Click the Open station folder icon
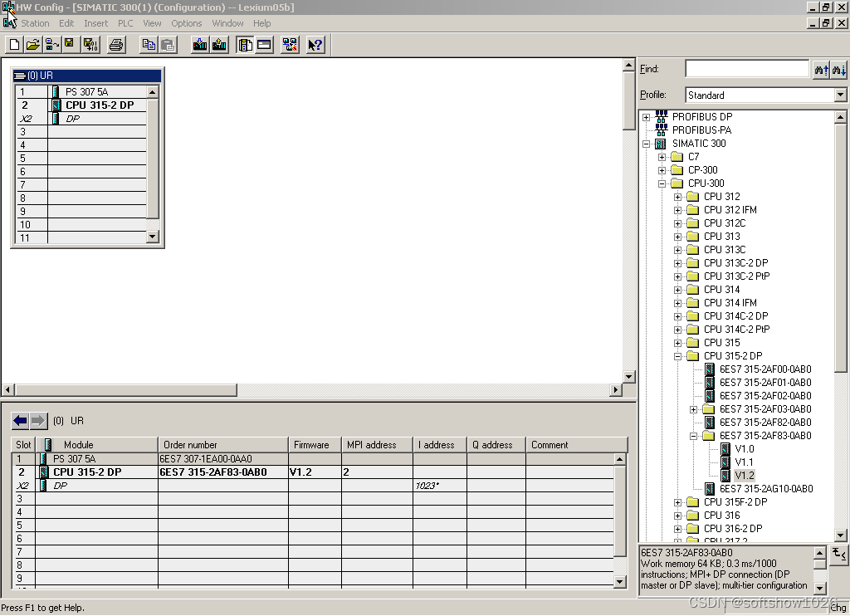Image resolution: width=850 pixels, height=616 pixels. click(x=33, y=45)
